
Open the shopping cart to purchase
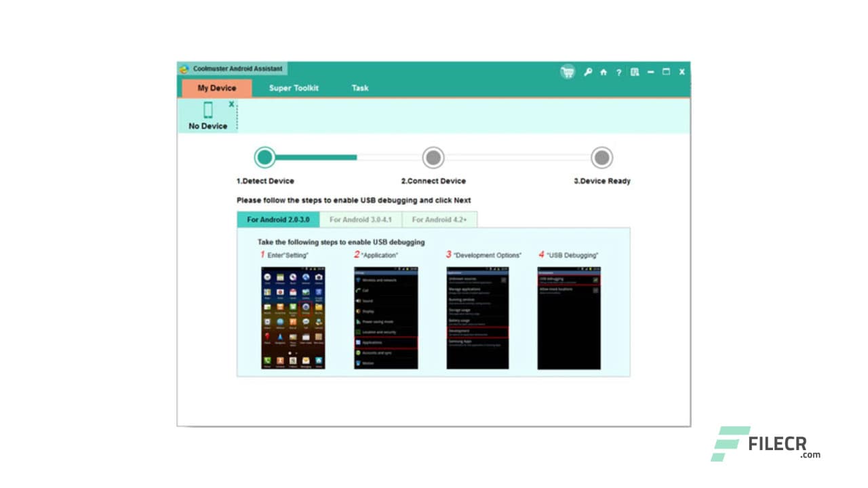(567, 71)
